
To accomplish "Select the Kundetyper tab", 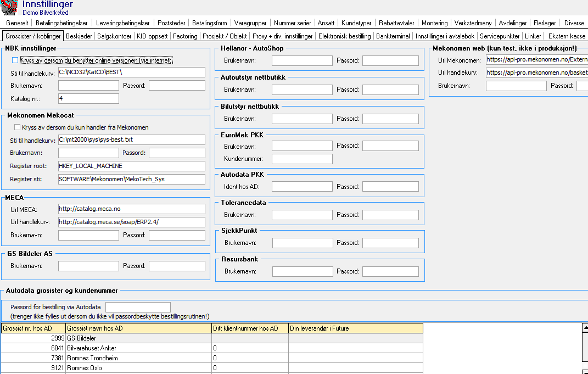I will click(356, 23).
